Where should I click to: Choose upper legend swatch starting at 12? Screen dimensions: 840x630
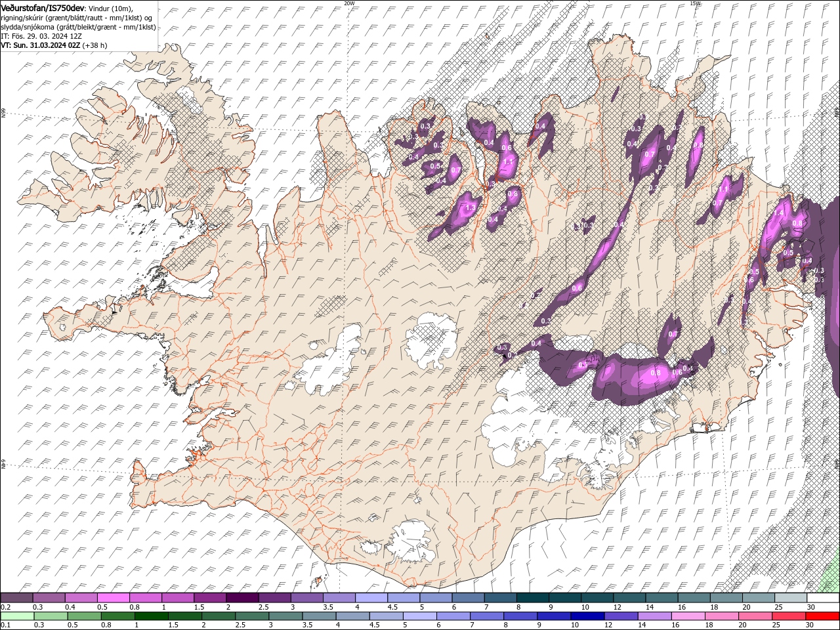click(629, 598)
